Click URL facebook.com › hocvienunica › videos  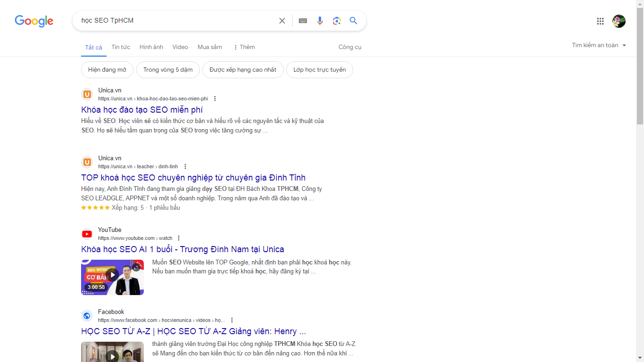(x=161, y=321)
